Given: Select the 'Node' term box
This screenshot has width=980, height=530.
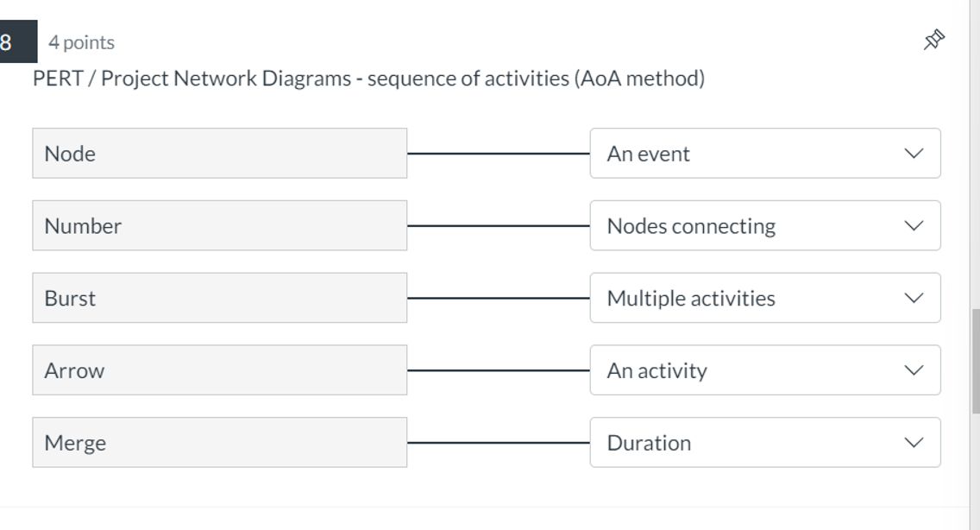Looking at the screenshot, I should pyautogui.click(x=219, y=153).
